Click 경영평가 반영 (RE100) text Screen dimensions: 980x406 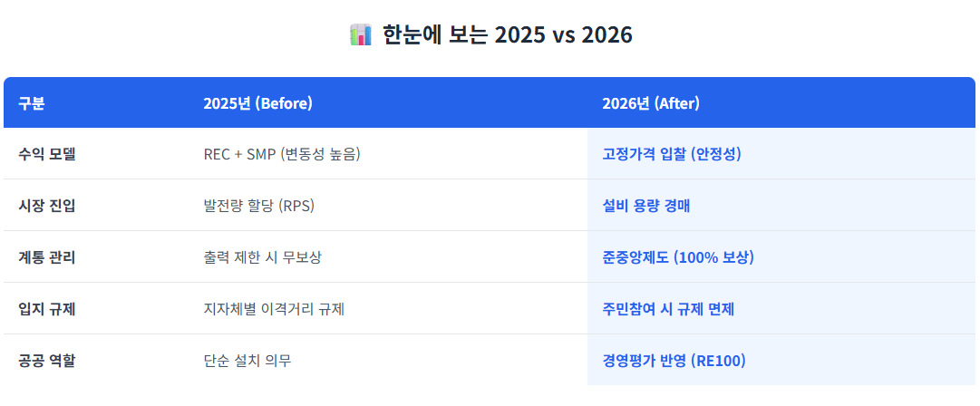tap(674, 361)
